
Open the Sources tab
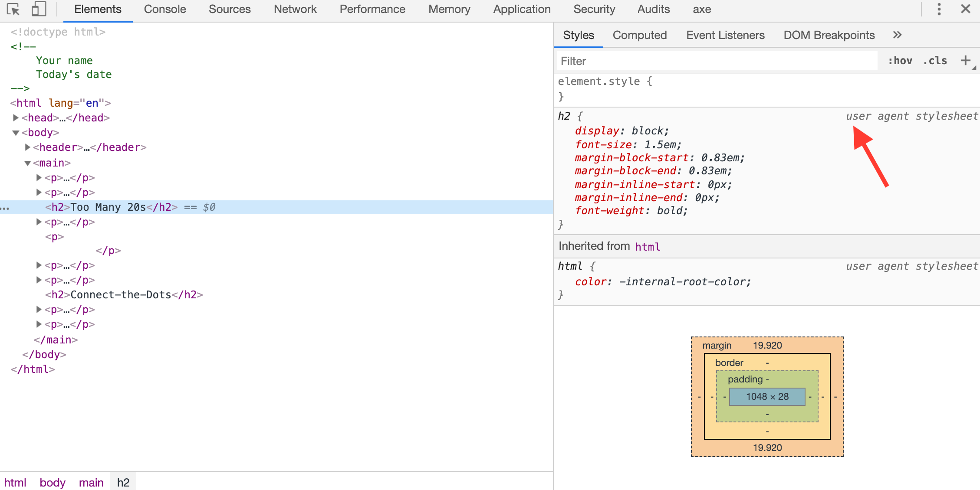(x=230, y=10)
